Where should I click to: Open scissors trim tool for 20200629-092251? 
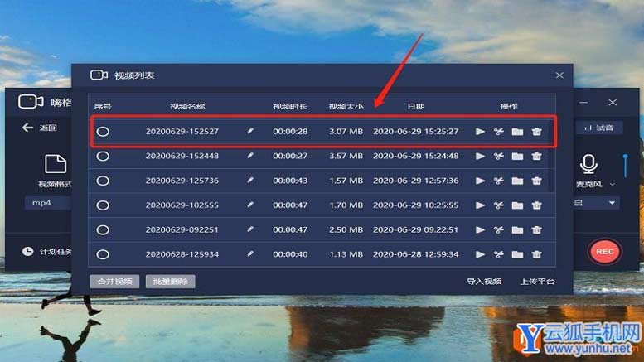coord(499,229)
